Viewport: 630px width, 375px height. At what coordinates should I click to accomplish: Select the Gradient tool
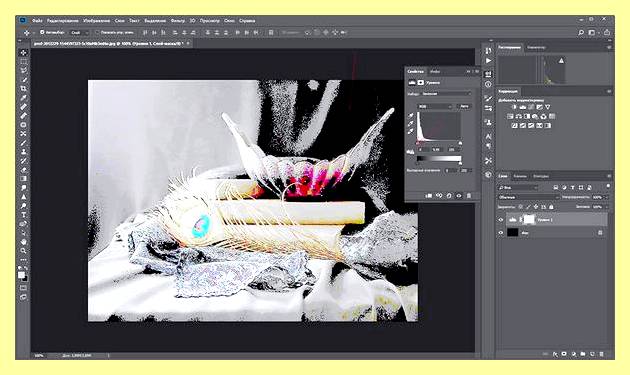pos(24,178)
